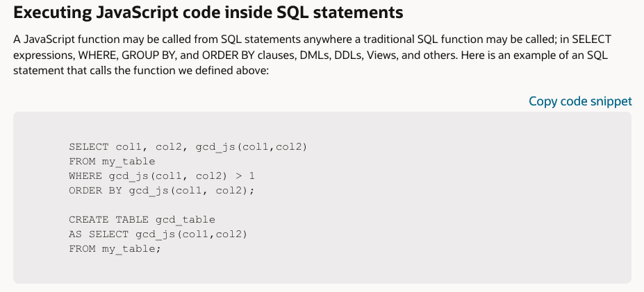Click the FROM my_table line under the first SELECT

(x=112, y=161)
